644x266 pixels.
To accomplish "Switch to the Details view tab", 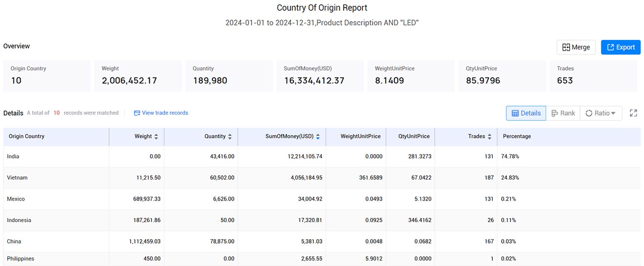I will [x=526, y=113].
